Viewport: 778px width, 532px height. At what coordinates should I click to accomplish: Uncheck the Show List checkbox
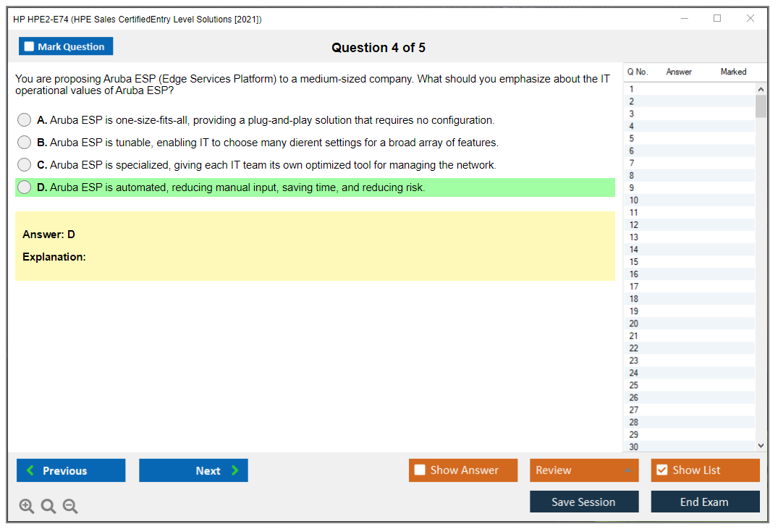(x=661, y=470)
